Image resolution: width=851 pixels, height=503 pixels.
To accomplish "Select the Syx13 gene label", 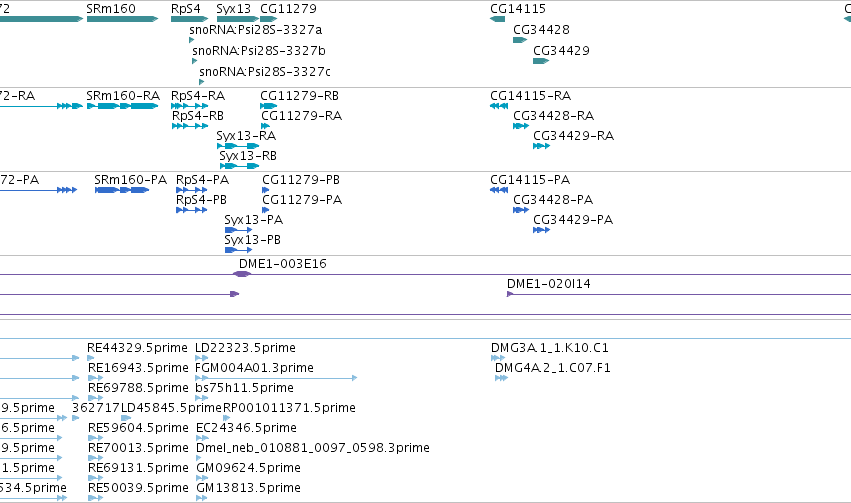I will point(234,9).
